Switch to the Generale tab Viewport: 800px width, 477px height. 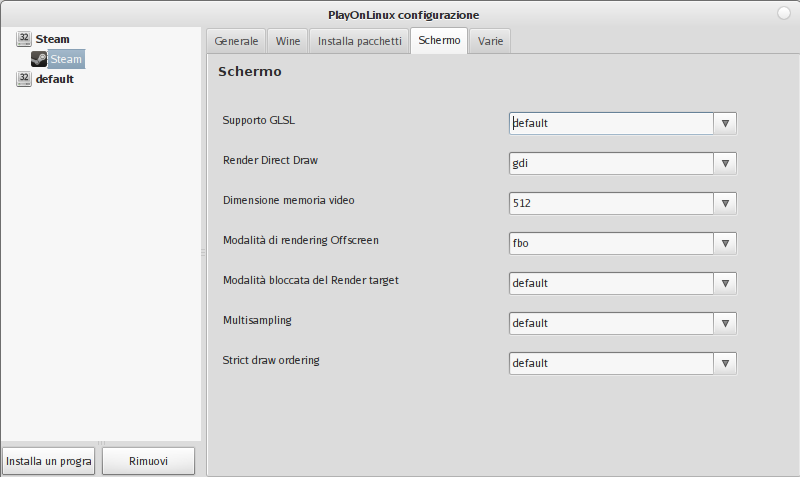point(236,41)
